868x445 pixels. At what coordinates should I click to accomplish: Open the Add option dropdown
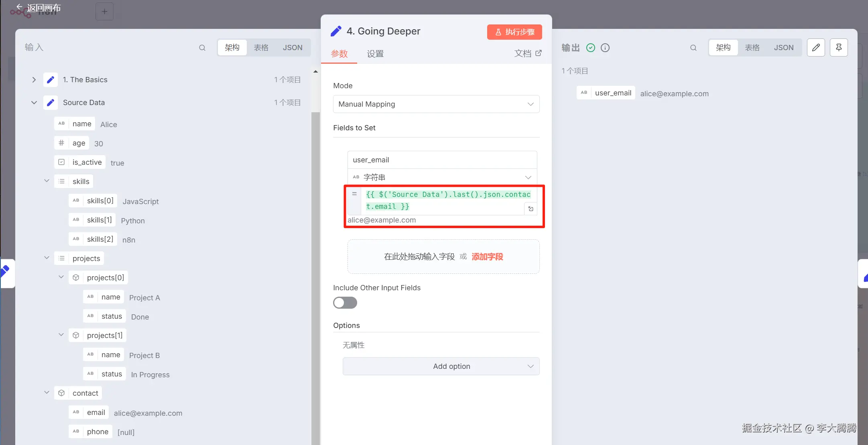[x=441, y=366]
